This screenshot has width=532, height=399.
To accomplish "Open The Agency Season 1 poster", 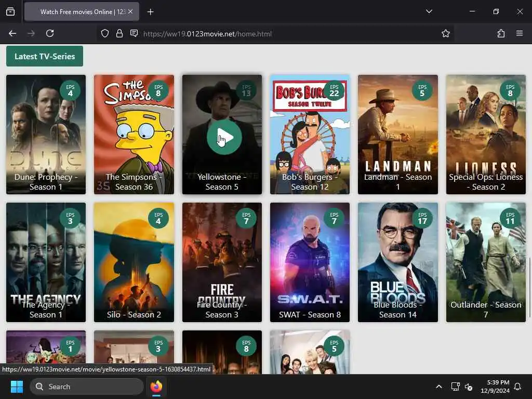I will [46, 262].
